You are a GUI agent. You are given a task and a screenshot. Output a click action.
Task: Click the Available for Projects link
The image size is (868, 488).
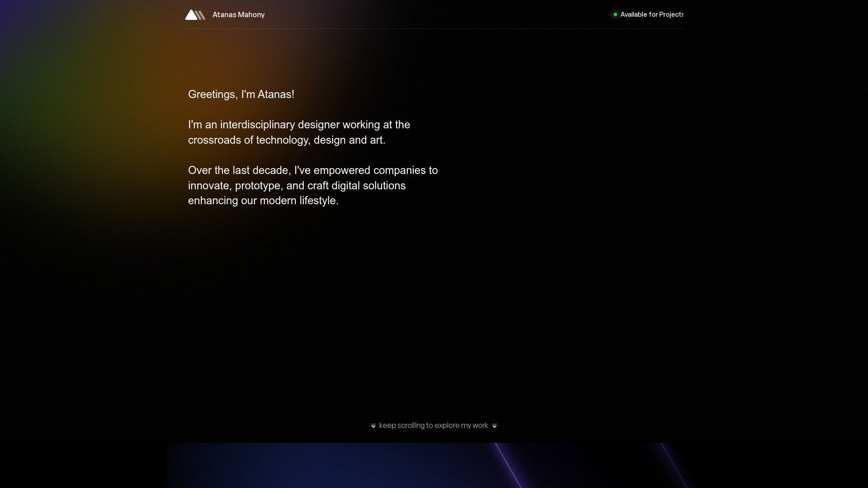click(651, 14)
